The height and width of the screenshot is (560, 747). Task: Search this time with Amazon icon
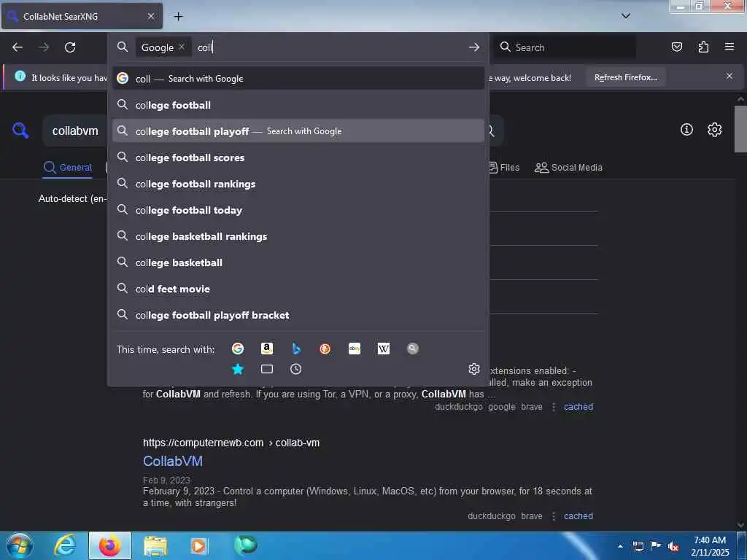click(267, 349)
